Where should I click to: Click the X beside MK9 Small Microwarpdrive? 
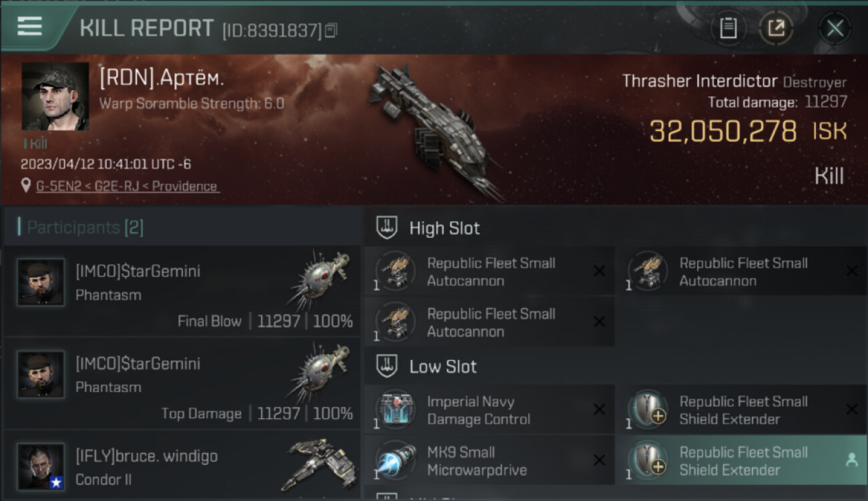[x=599, y=460]
